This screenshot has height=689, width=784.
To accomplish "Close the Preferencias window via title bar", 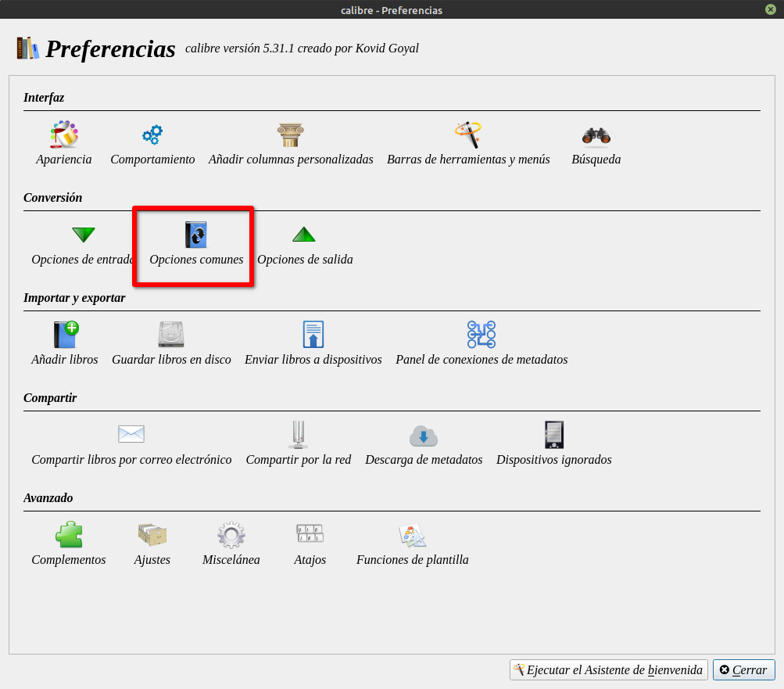I will [x=771, y=9].
